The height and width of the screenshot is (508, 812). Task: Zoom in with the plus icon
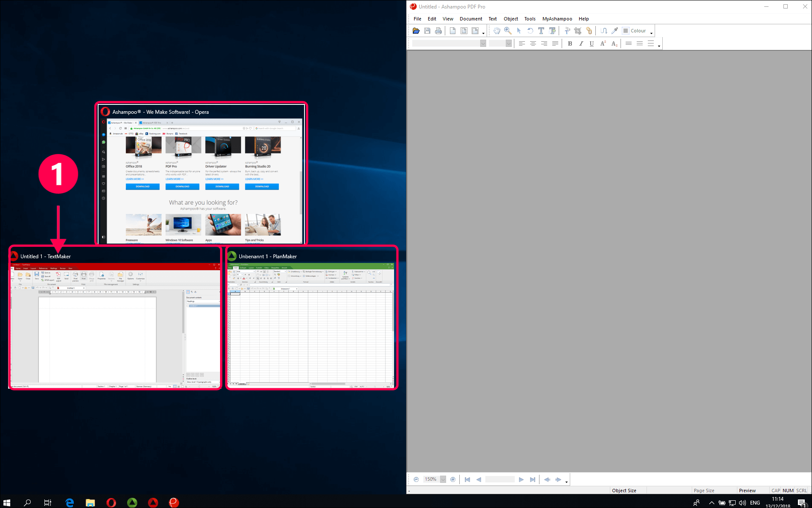point(453,479)
